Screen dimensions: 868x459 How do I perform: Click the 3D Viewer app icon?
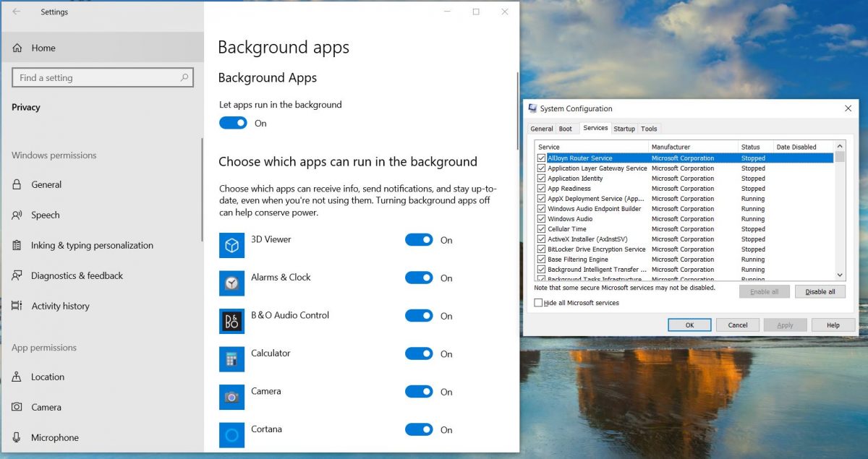click(x=231, y=246)
